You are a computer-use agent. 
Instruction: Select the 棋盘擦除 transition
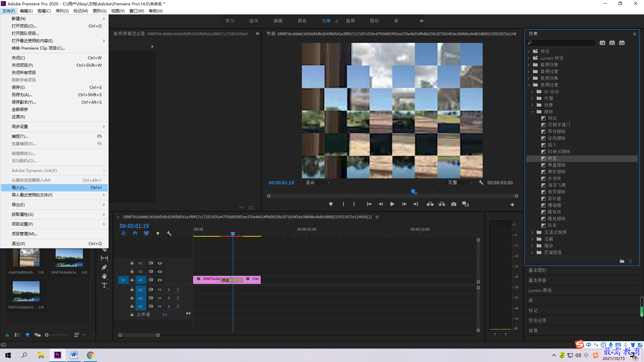click(x=556, y=165)
